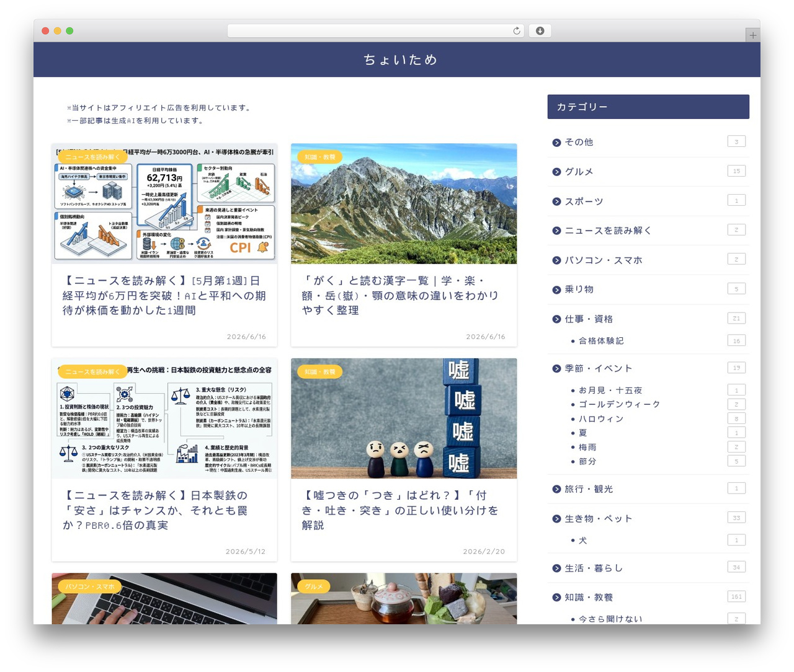The image size is (794, 672).
Task: Open the dessert and tea article thumbnail
Action: click(x=404, y=598)
